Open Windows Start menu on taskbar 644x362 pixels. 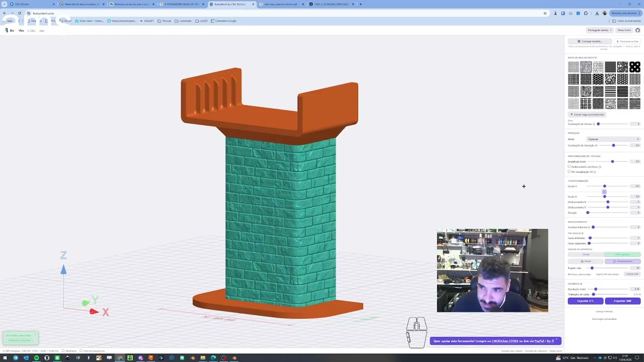(x=5, y=358)
